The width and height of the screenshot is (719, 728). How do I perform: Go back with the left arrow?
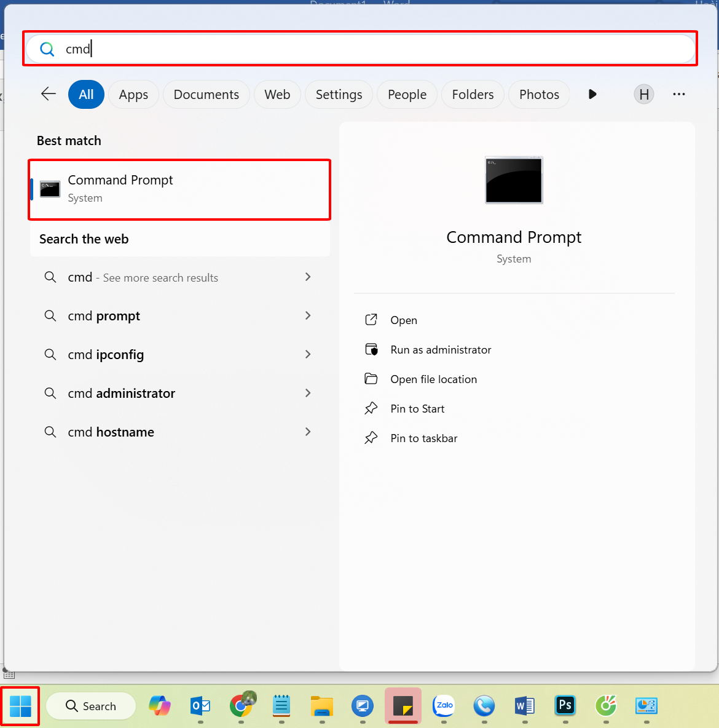coord(49,94)
